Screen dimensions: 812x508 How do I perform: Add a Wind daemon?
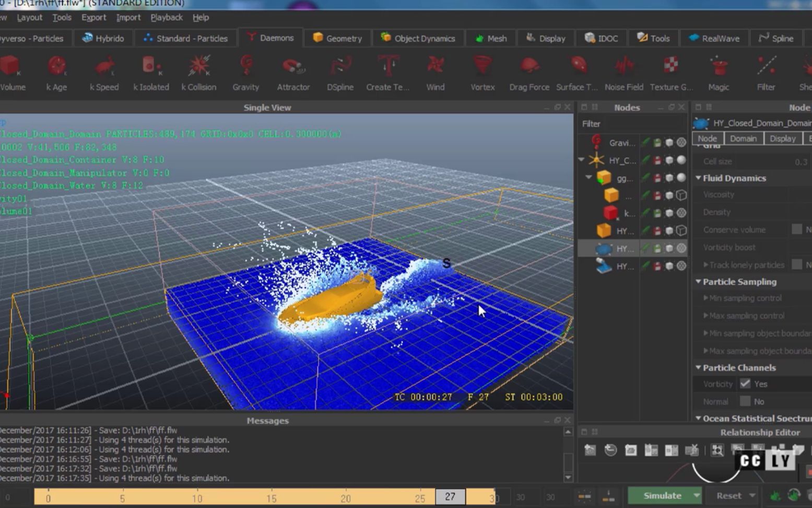434,73
